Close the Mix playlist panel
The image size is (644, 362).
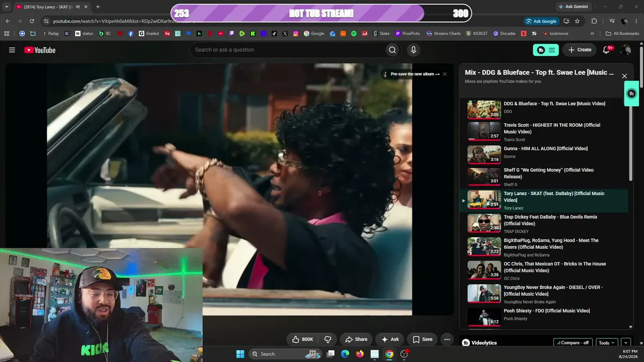tap(624, 76)
